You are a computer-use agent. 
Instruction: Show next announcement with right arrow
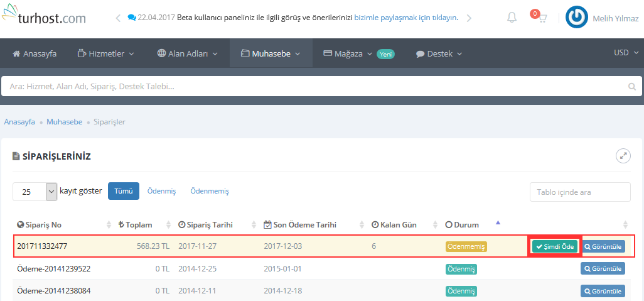pos(469,18)
